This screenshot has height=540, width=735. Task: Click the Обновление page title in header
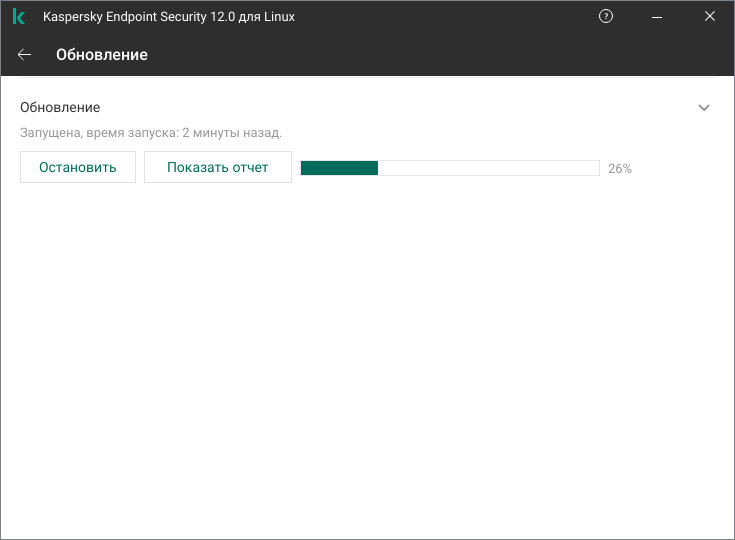(x=102, y=55)
